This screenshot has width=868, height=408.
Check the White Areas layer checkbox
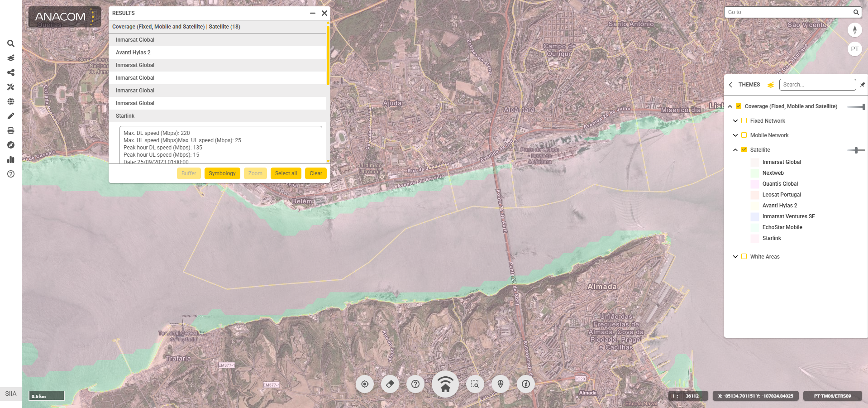pos(744,257)
